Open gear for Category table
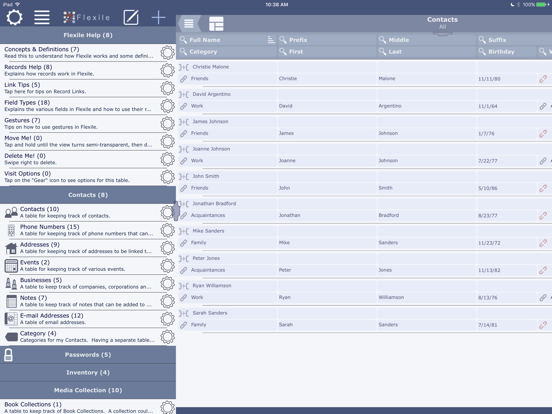The height and width of the screenshot is (414, 552). point(168,337)
